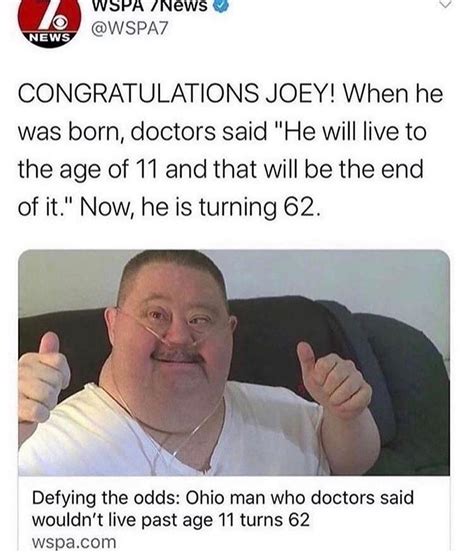
Task: Click the thumbs-up hand at photo's left edge
Action: tap(43, 377)
